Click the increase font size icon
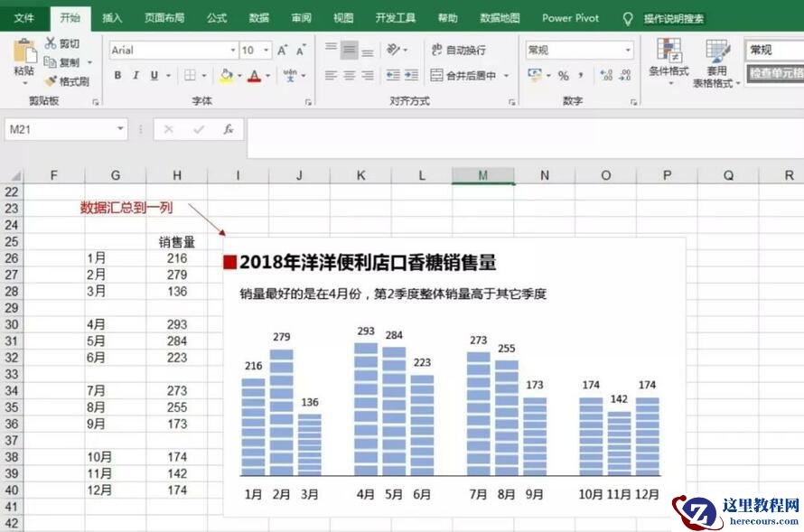The height and width of the screenshot is (532, 804). click(283, 51)
